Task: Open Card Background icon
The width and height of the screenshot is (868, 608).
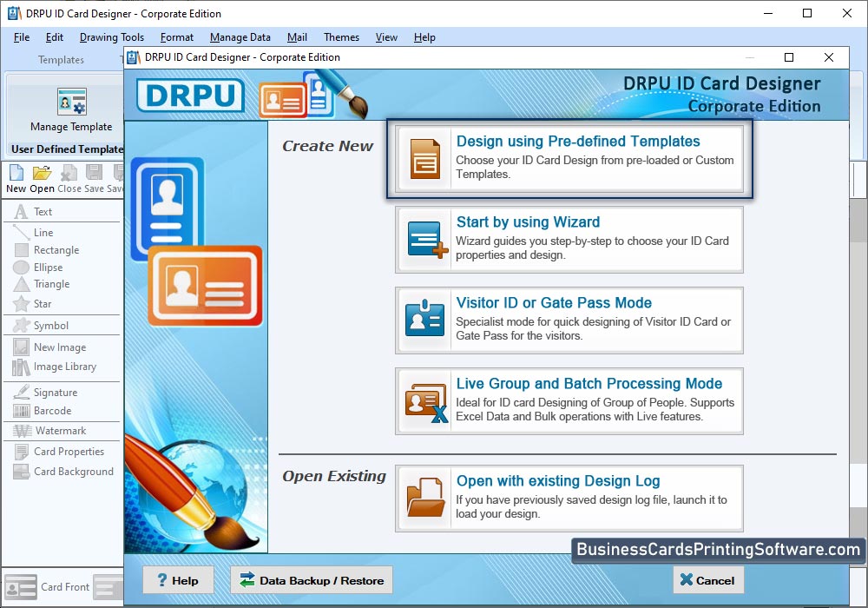Action: point(21,472)
